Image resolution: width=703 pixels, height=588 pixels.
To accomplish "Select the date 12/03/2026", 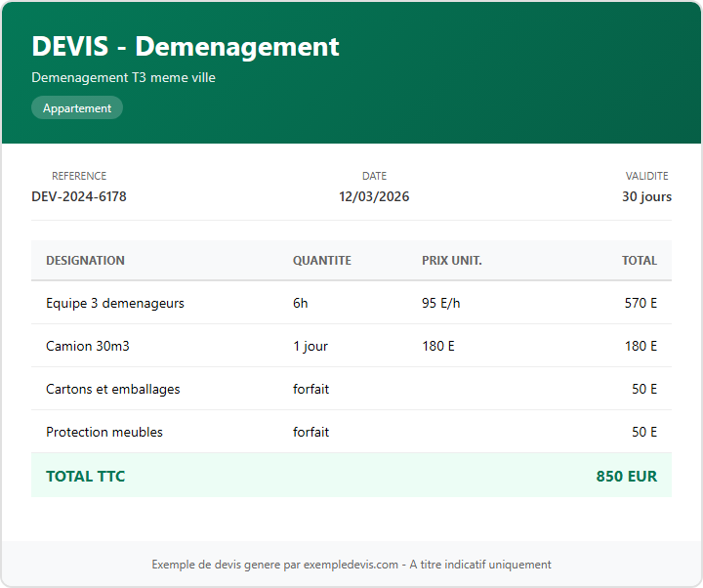I will coord(374,196).
